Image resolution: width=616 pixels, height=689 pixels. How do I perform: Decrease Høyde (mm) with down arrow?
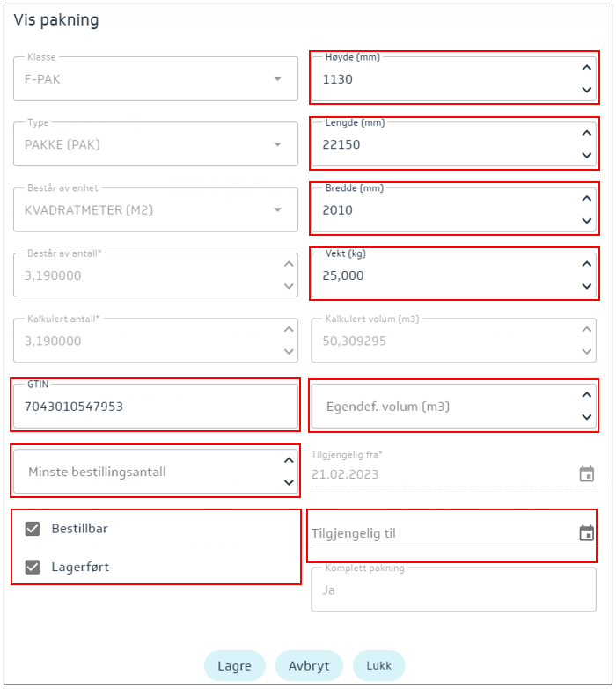click(587, 90)
